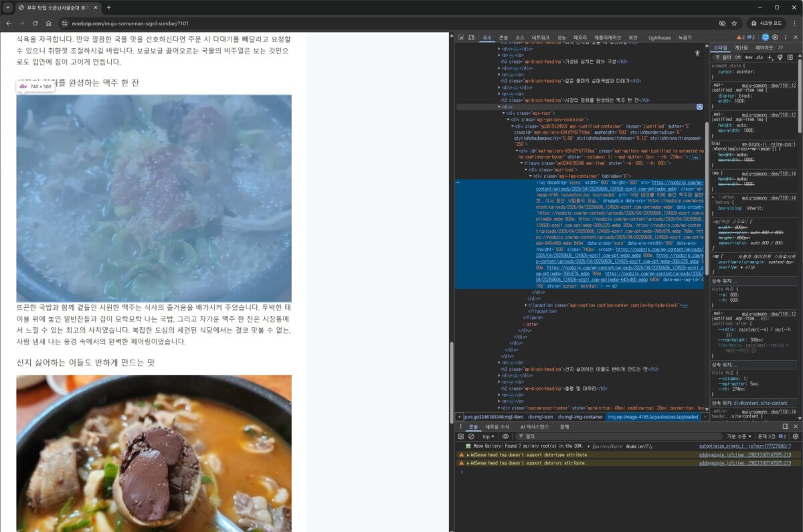This screenshot has height=532, width=803.
Task: Close the DevTools panel
Action: point(796,37)
